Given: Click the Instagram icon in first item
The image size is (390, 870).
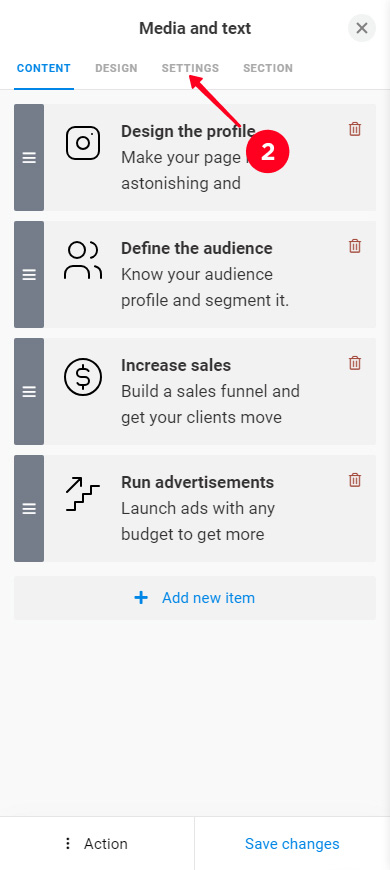Looking at the screenshot, I should pos(83,143).
